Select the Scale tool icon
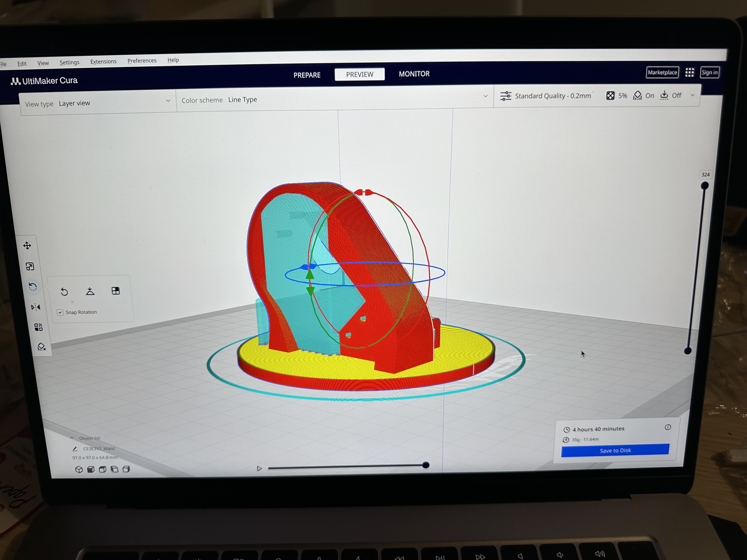Viewport: 747px width, 560px height. (x=30, y=267)
